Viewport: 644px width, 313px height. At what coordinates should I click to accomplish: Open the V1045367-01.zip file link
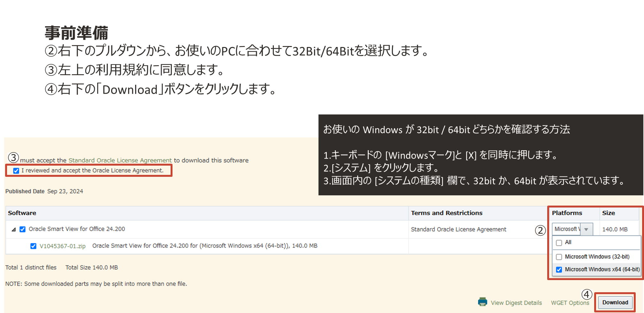tap(63, 246)
